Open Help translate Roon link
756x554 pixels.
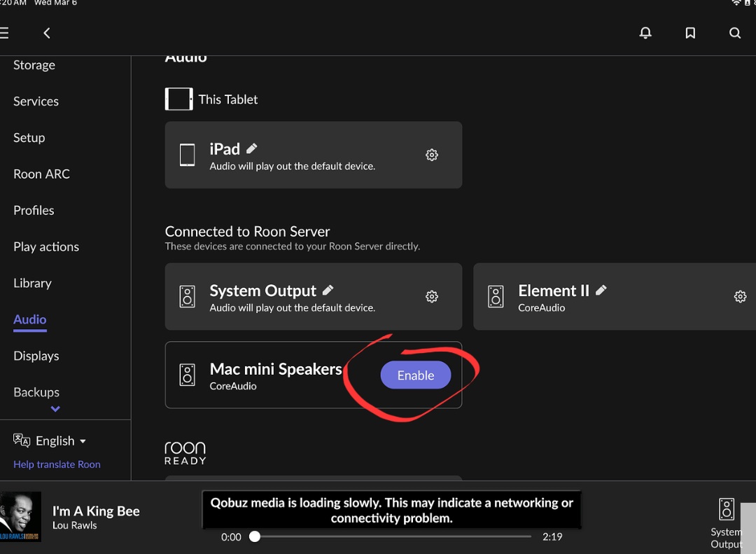click(57, 464)
